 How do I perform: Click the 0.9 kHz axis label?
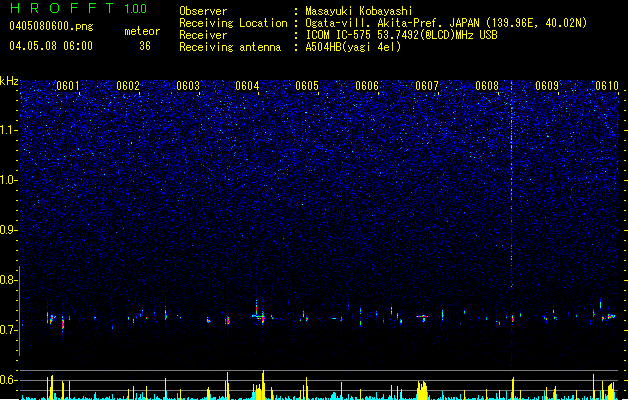8,230
